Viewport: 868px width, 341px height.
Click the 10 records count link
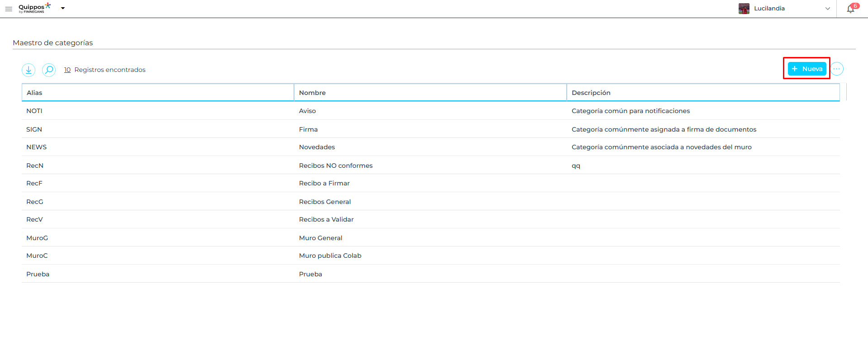(67, 70)
